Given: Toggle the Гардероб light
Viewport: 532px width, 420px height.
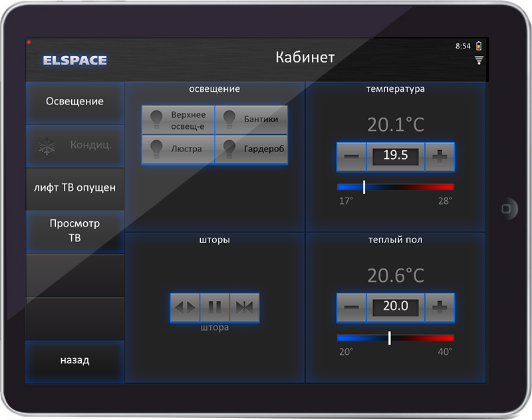Looking at the screenshot, I should (251, 149).
